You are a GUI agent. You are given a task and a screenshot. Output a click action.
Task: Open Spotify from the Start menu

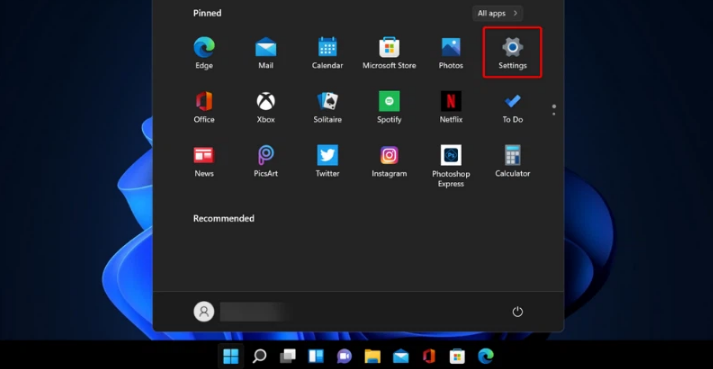[389, 107]
